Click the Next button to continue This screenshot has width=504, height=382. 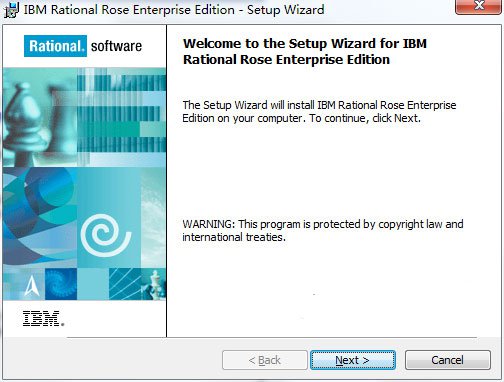point(353,360)
